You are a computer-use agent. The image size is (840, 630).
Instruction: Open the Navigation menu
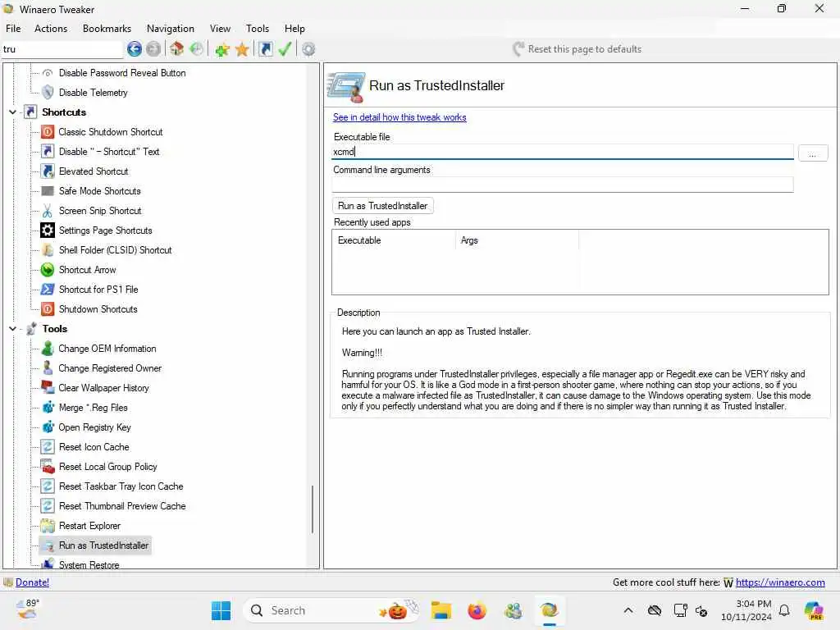click(171, 29)
